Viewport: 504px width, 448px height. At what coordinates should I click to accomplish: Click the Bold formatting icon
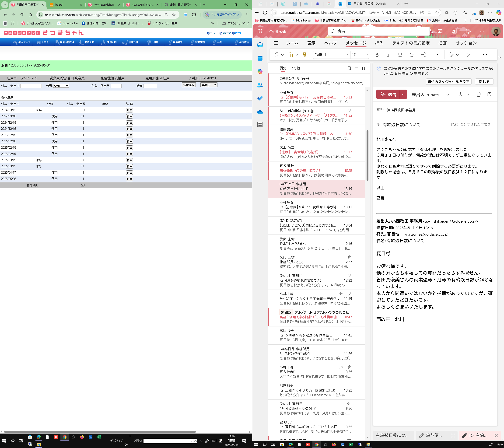377,55
